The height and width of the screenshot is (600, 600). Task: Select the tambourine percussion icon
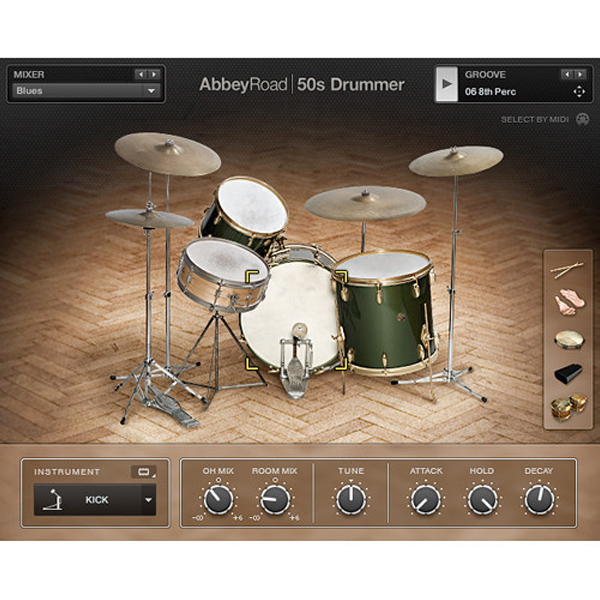tap(569, 339)
